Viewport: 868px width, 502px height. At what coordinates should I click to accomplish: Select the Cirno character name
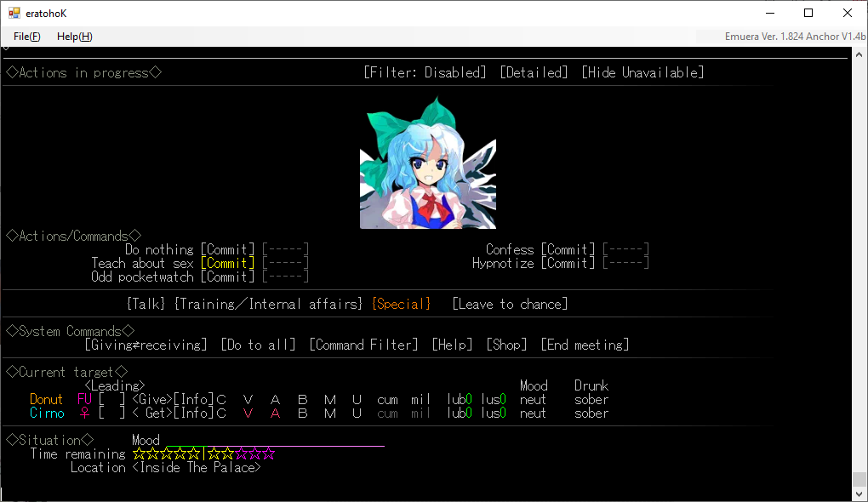47,414
